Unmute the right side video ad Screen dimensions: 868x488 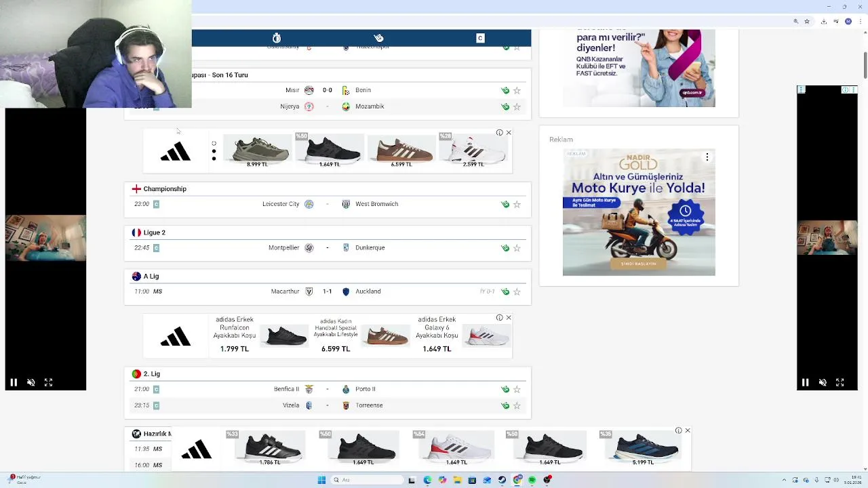(x=823, y=382)
